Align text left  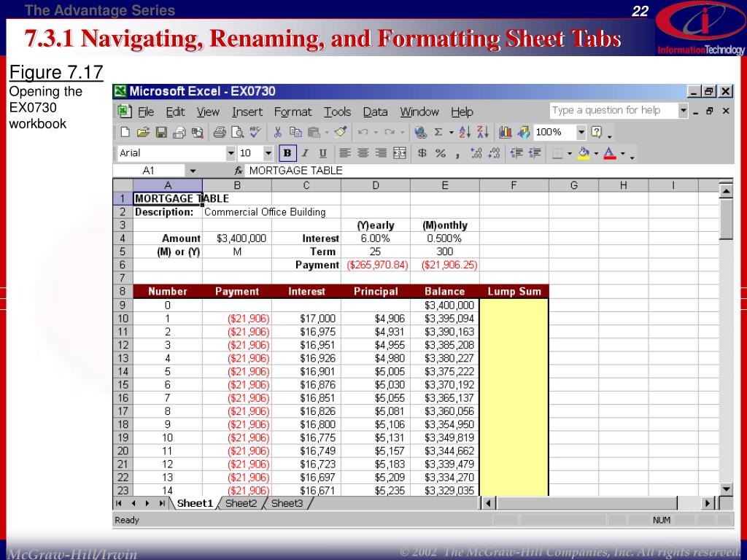tap(345, 153)
